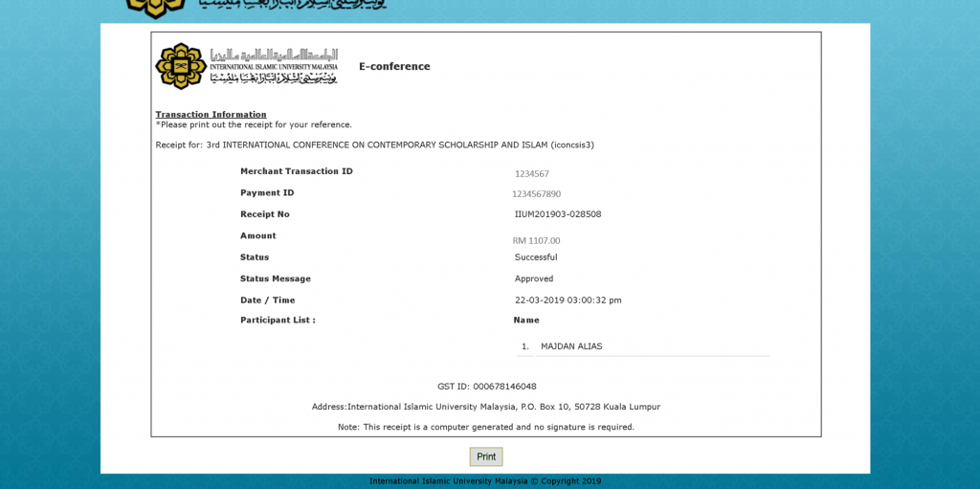Click the print out receipt reminder line

point(254,124)
